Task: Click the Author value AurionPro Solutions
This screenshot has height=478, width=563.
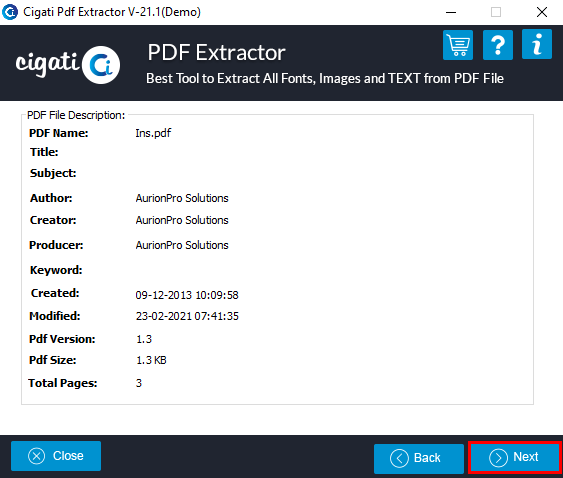Action: coord(182,198)
